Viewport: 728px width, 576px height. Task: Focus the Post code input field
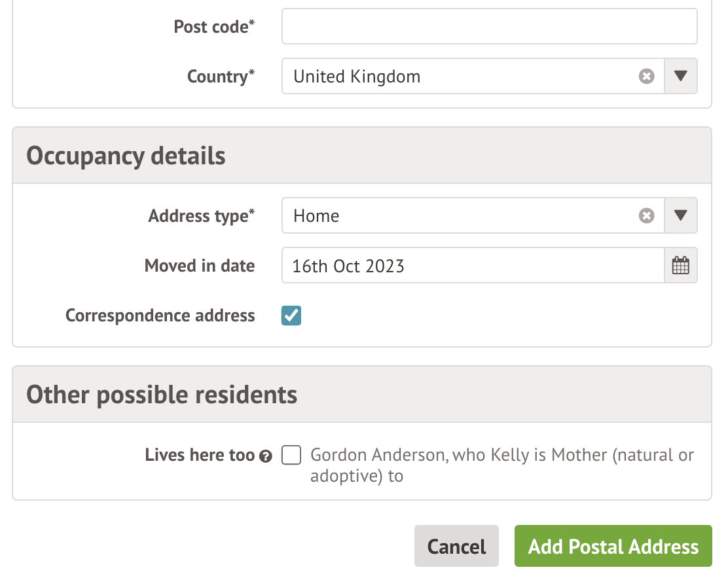489,27
